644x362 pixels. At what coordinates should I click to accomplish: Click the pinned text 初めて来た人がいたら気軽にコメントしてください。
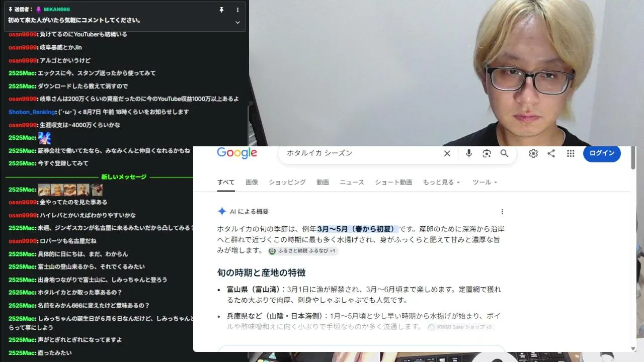74,21
